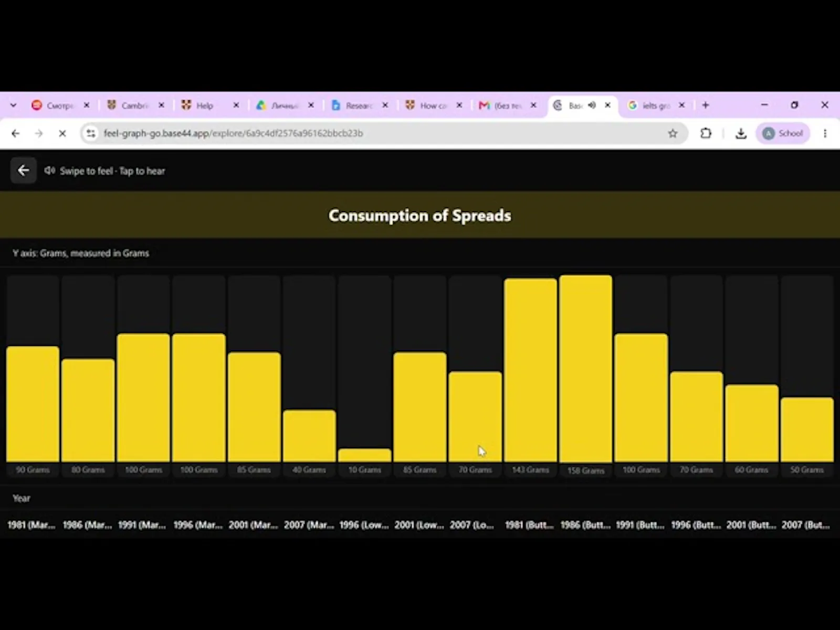840x630 pixels.
Task: Open the extensions puzzle icon
Action: [706, 133]
